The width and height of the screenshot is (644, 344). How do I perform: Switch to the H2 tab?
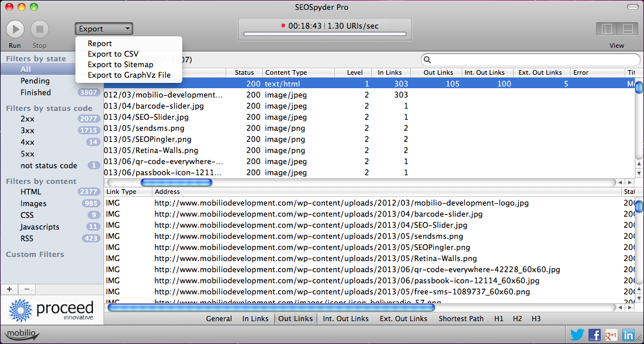518,318
